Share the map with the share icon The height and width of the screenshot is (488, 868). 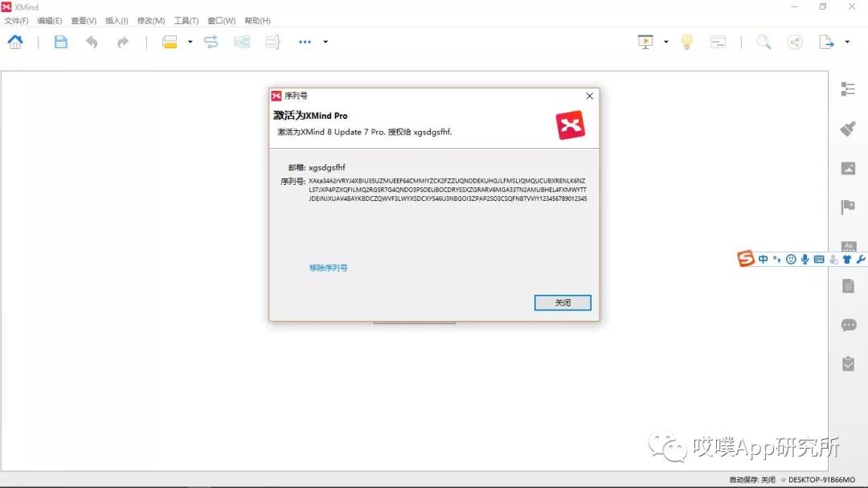[x=795, y=42]
